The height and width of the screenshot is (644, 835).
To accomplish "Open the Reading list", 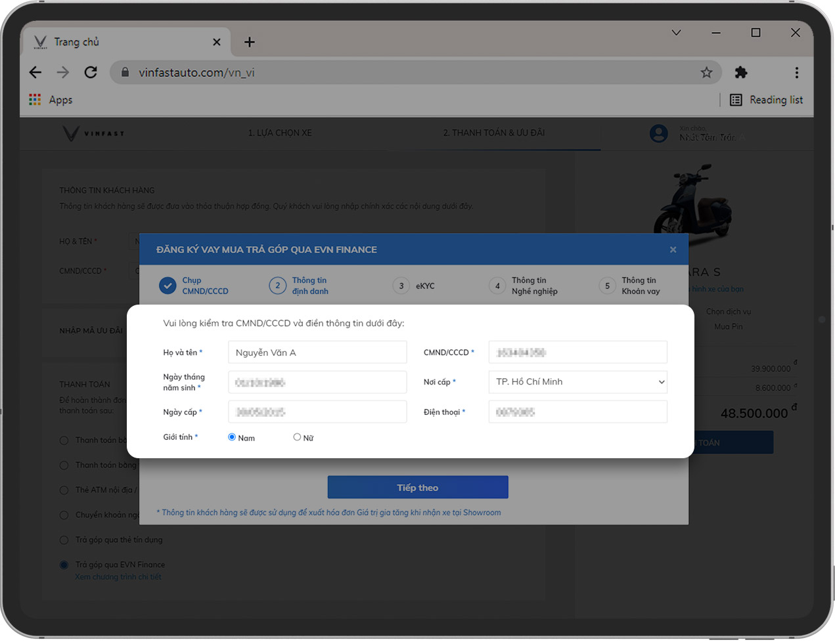I will point(767,100).
